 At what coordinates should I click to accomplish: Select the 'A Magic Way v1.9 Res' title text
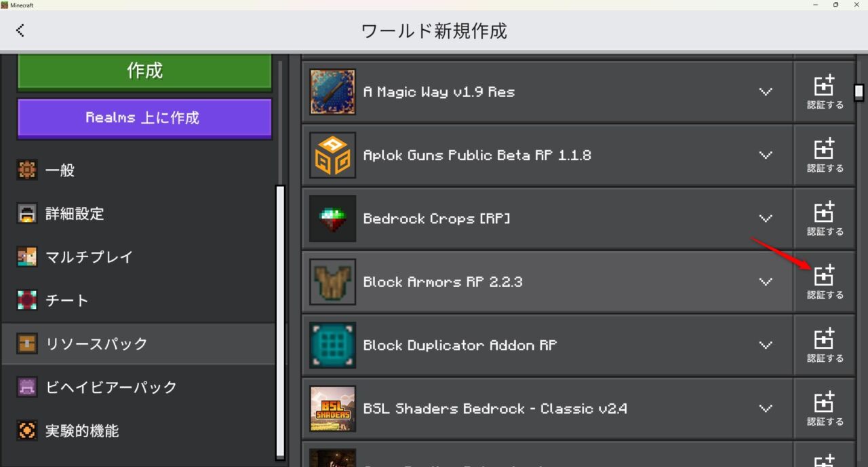[439, 92]
